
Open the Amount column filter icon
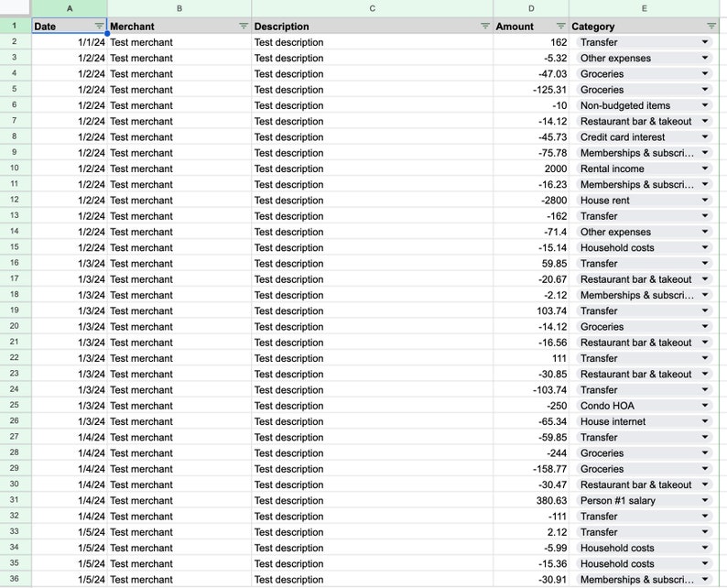pos(561,26)
